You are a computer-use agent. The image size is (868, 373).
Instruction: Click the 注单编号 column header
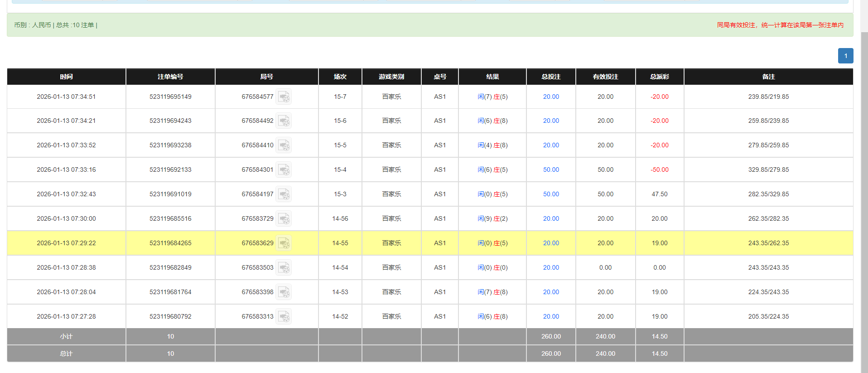170,77
